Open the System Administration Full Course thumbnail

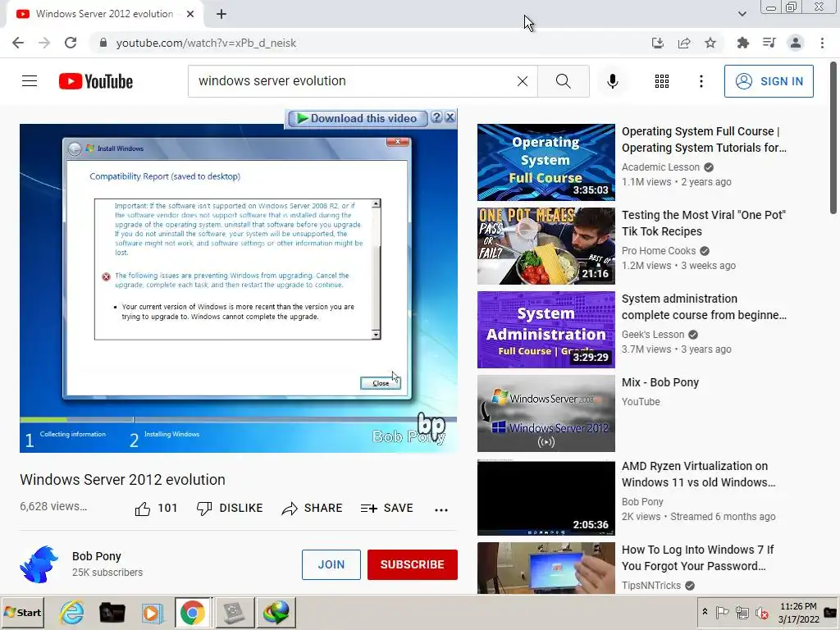546,330
